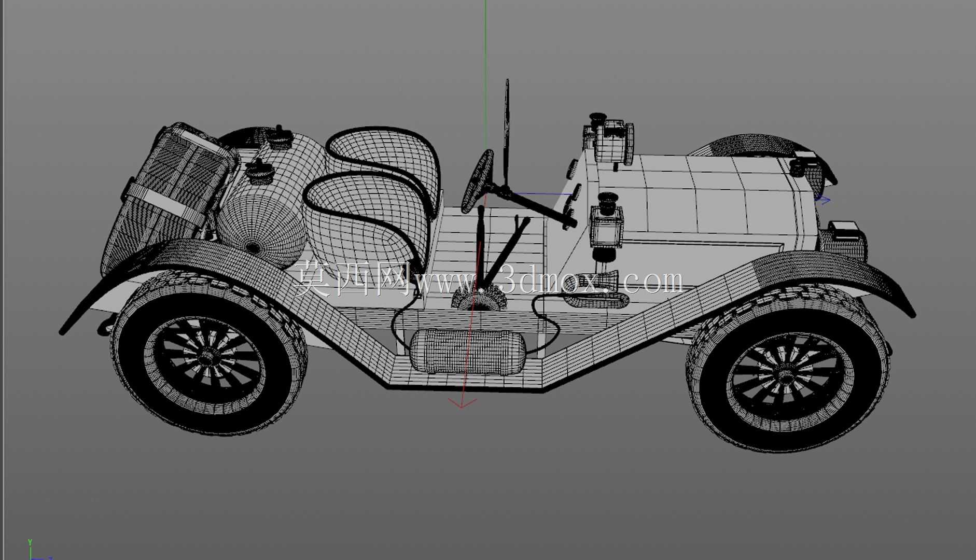Select the front fender over the front wheel
Screen dimensions: 976x560
pos(830,267)
